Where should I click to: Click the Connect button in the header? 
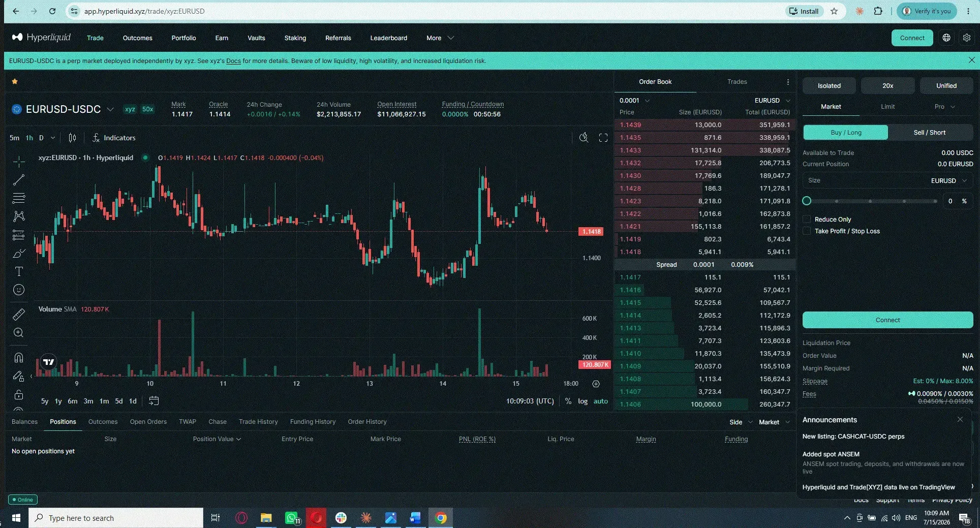[x=912, y=38]
